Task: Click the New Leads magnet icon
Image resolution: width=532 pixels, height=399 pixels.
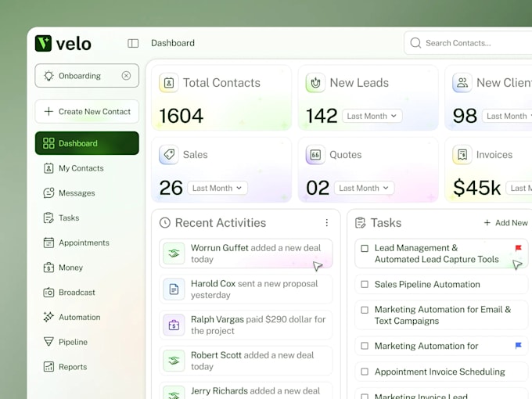Action: point(315,83)
